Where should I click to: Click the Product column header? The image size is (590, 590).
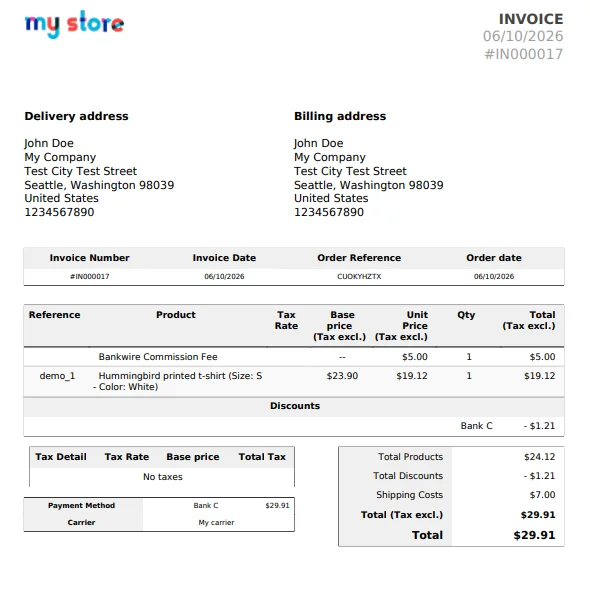176,315
